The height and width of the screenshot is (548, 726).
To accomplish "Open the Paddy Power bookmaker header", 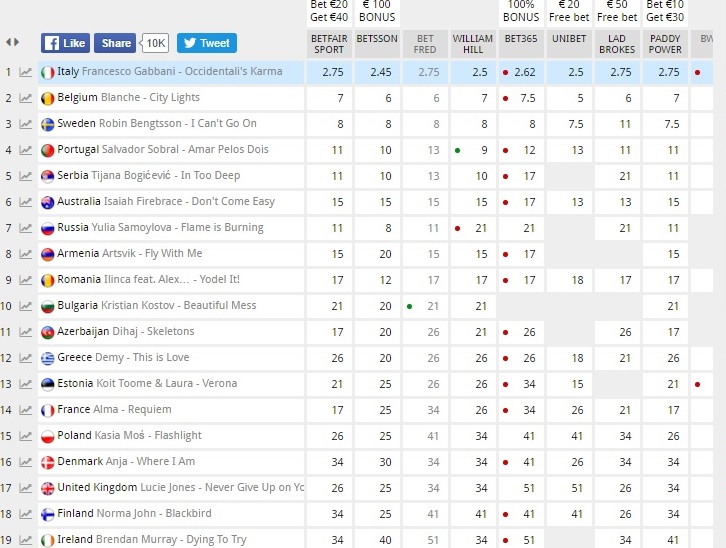I will pos(665,43).
